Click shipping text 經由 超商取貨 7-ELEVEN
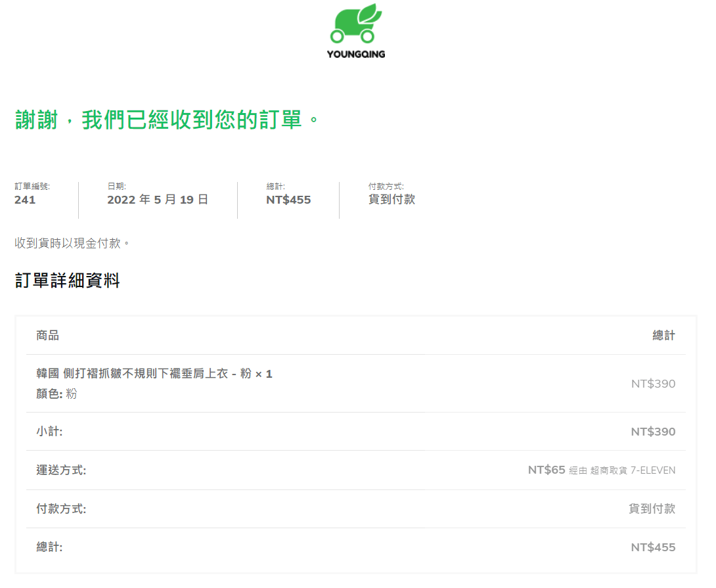 (x=622, y=470)
